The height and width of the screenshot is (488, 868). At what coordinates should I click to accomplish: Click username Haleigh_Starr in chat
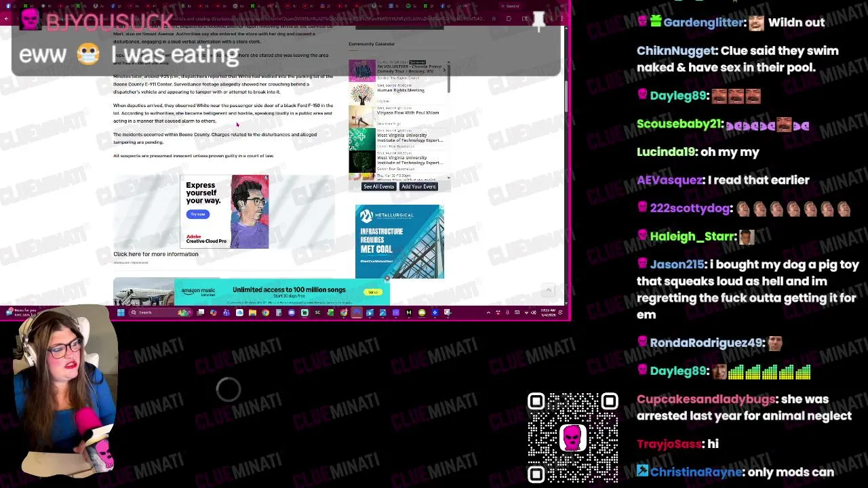click(x=693, y=237)
